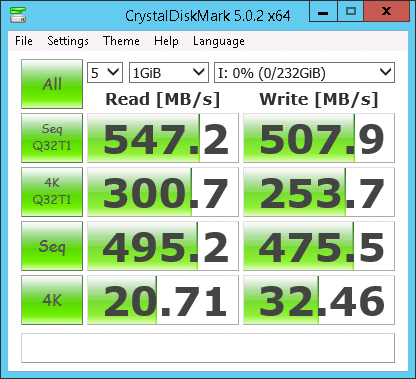Open the Theme menu
This screenshot has width=416, height=379.
pos(121,41)
